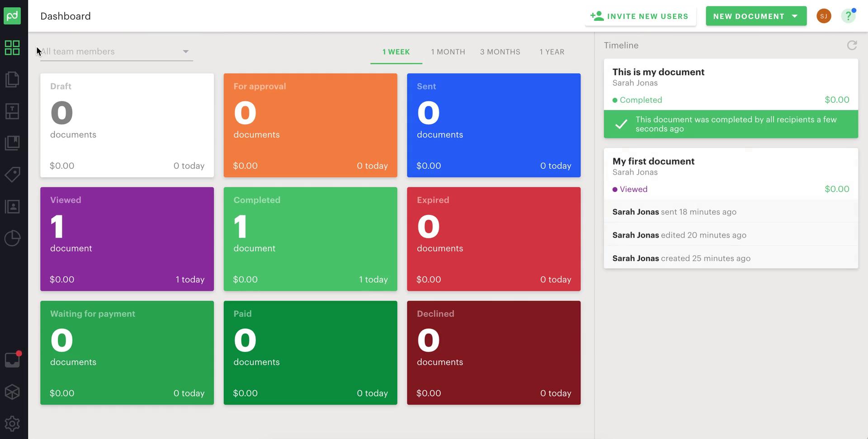Switch to the 3 MONTHS tab
The width and height of the screenshot is (868, 439).
[500, 52]
